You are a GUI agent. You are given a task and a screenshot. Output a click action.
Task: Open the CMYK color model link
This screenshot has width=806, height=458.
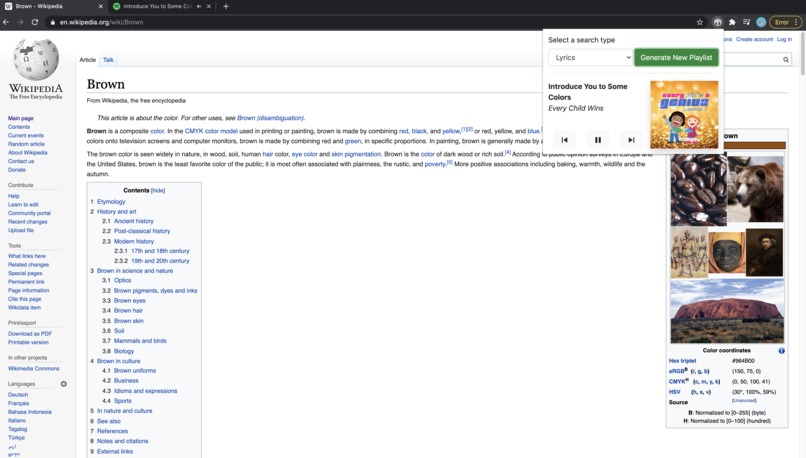(x=211, y=131)
